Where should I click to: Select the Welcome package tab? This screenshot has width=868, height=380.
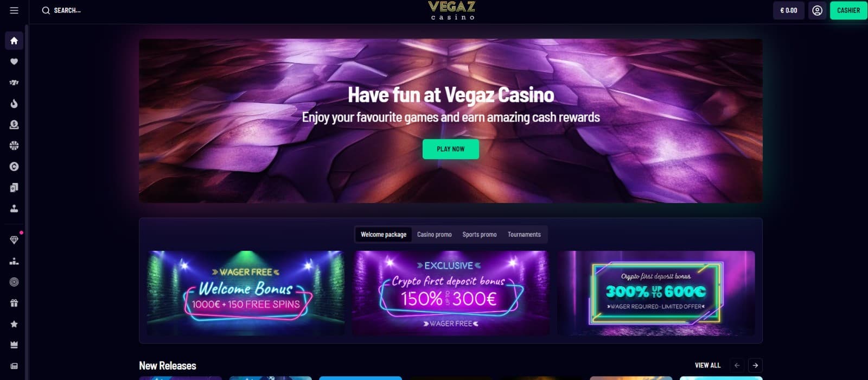coord(384,235)
